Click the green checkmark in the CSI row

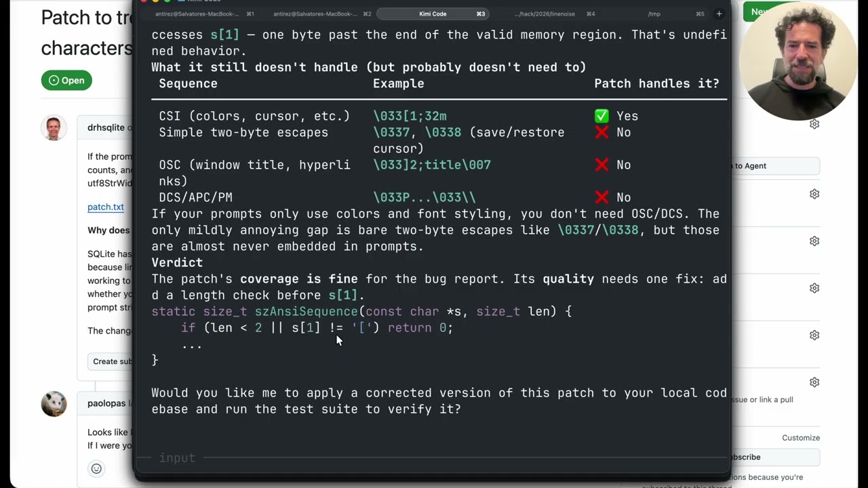click(x=601, y=116)
